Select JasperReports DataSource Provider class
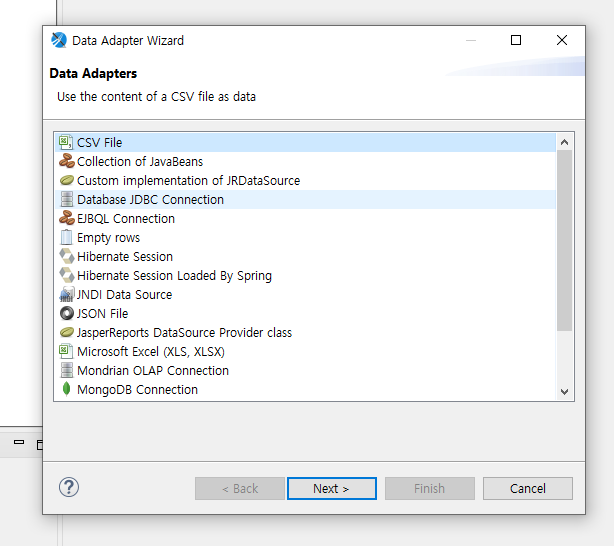This screenshot has width=614, height=546. (x=305, y=332)
